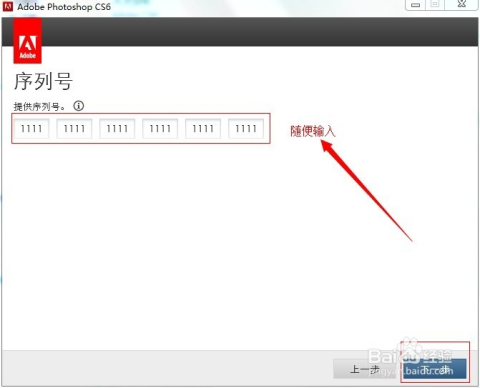This screenshot has width=480, height=388.
Task: Click the Adobe Photoshop CS6 window title
Action: pyautogui.click(x=64, y=7)
